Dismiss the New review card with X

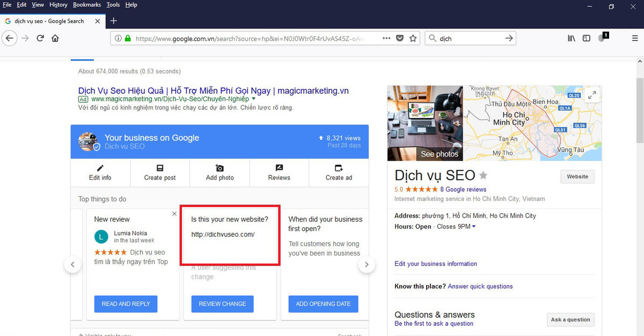click(174, 214)
